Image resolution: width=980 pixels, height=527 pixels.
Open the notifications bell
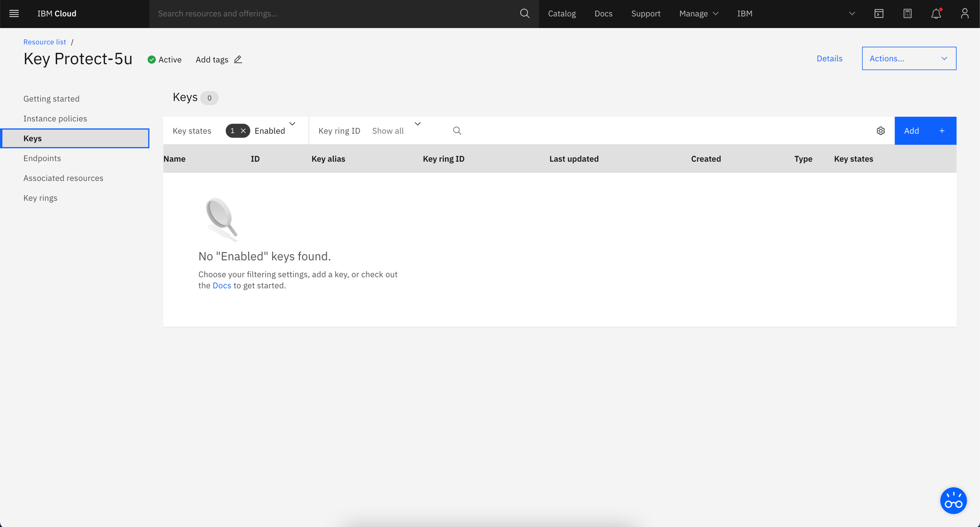coord(936,14)
